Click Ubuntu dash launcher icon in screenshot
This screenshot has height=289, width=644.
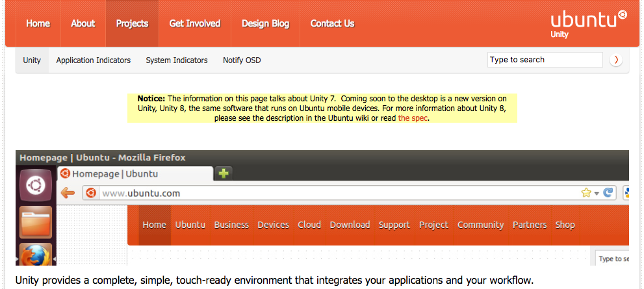(36, 185)
